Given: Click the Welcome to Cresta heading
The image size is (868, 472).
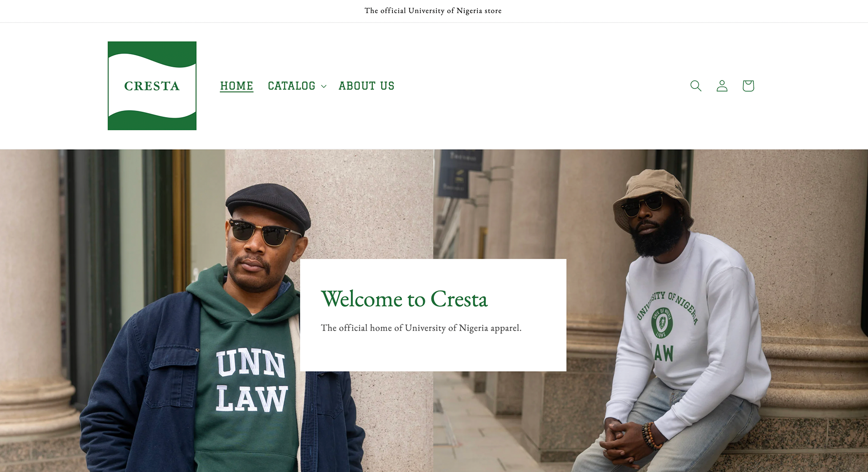Looking at the screenshot, I should click(404, 299).
